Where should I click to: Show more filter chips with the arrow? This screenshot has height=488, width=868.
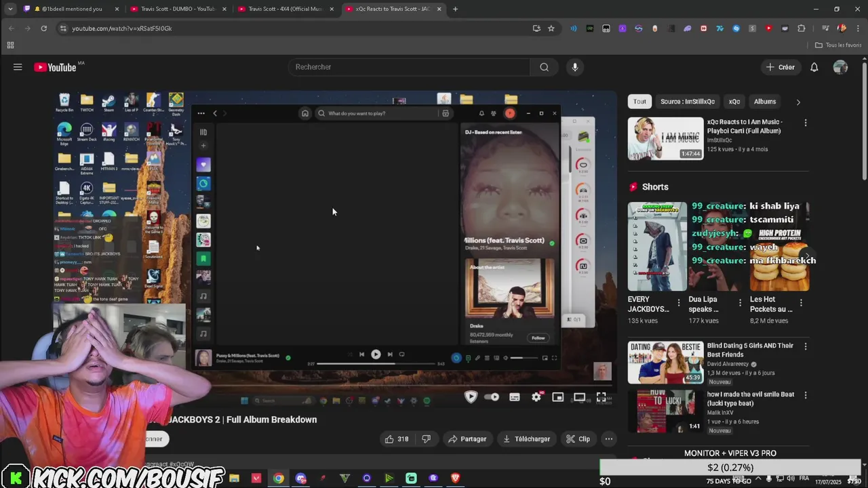798,102
